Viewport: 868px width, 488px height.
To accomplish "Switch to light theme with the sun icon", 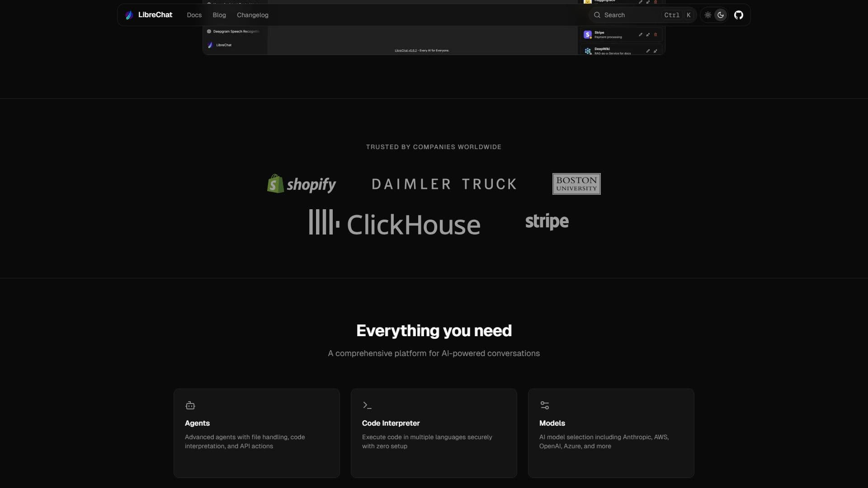I will tap(708, 15).
